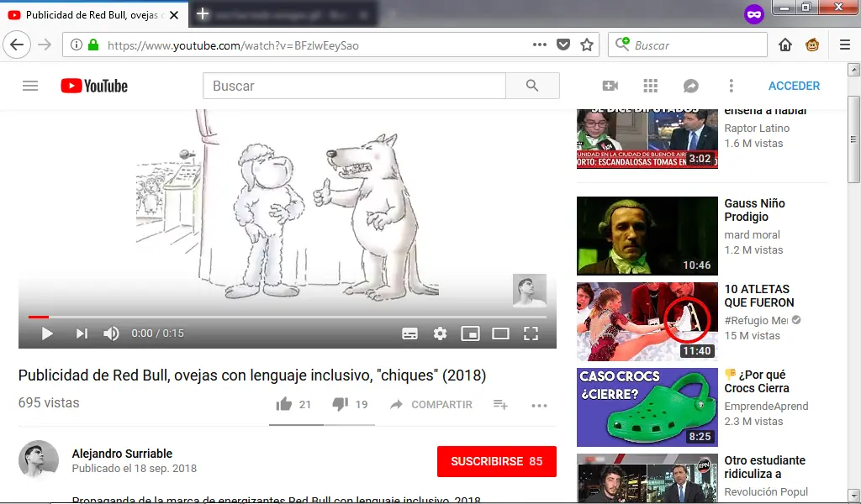Toggle subtitles on the player

409,333
